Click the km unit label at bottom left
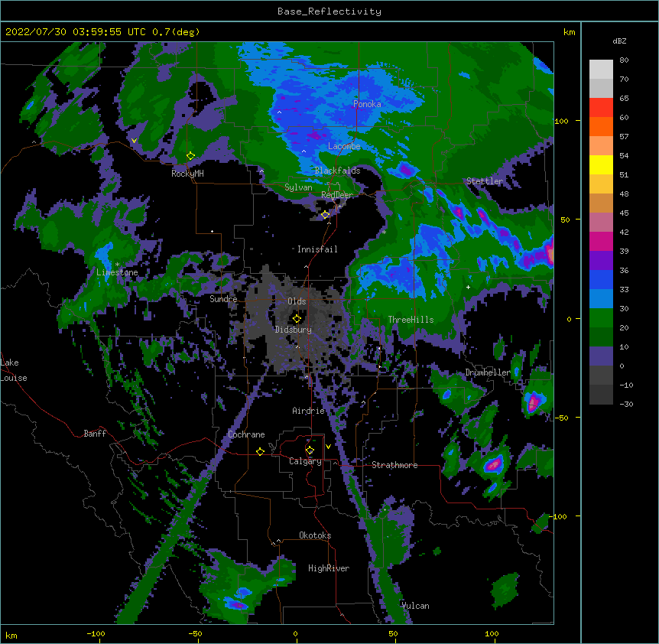Screen dimensions: 659x644 (11, 636)
